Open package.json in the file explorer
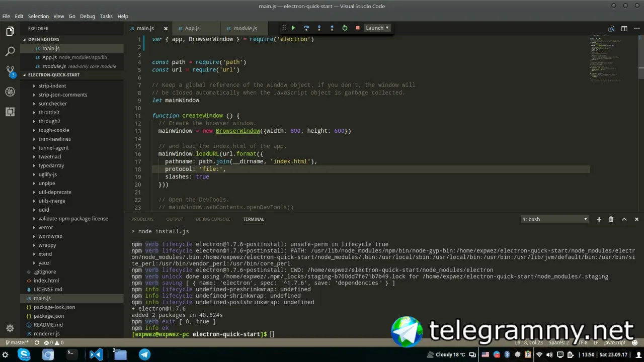Screen dimensions: 644x362 click(72, 316)
